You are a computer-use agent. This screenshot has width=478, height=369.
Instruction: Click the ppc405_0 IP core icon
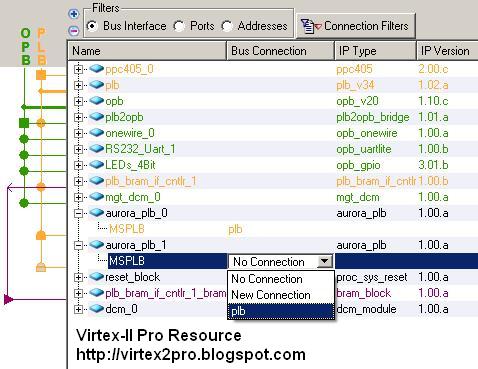pos(96,69)
